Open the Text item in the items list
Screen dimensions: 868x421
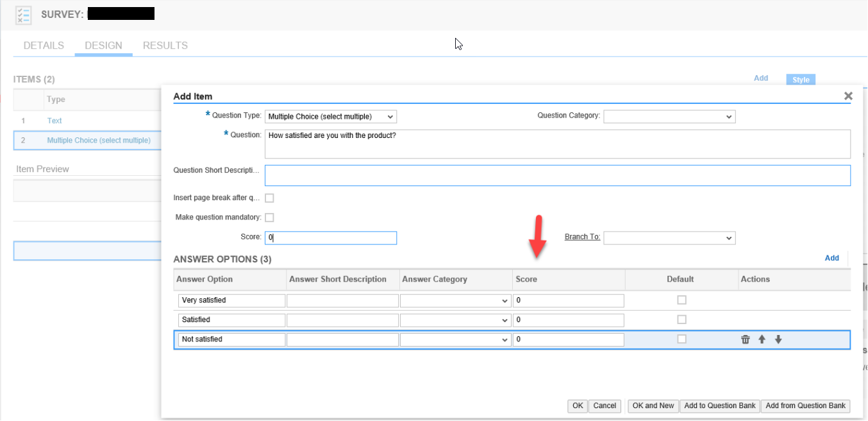pyautogui.click(x=54, y=121)
